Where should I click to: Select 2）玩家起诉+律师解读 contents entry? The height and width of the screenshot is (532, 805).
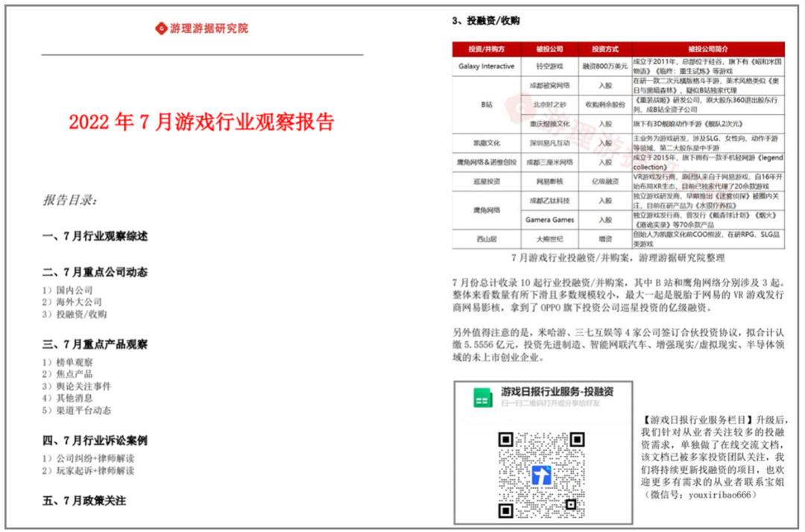(x=89, y=470)
